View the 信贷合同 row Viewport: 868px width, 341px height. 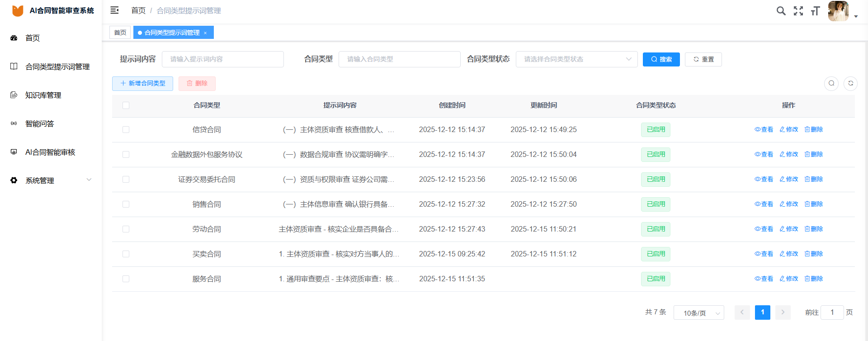[x=764, y=129]
